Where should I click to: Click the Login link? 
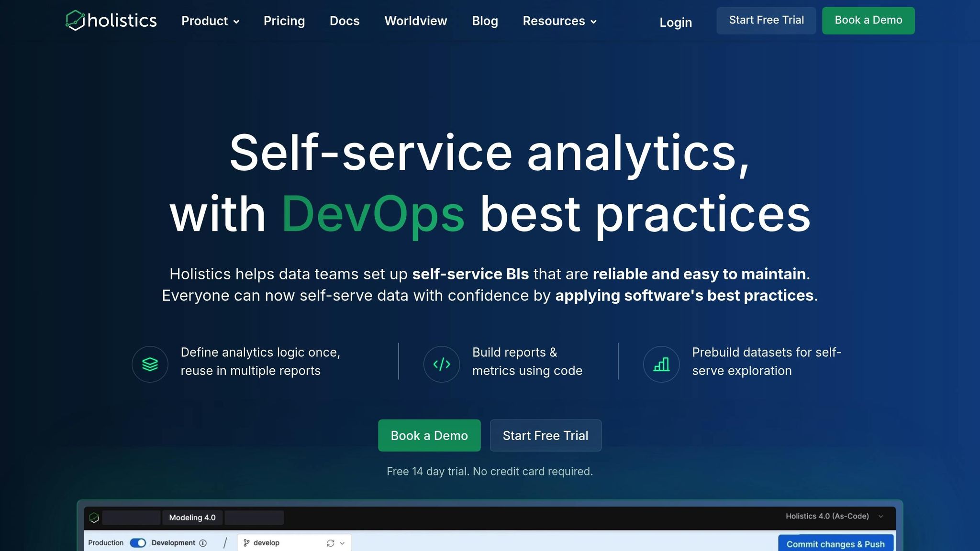tap(675, 22)
